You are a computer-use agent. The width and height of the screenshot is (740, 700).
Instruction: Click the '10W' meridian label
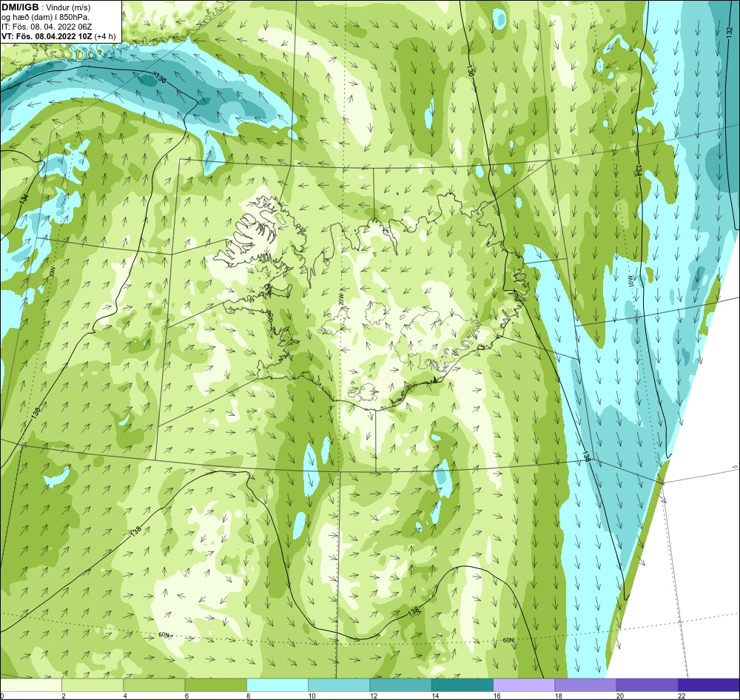coord(630,282)
